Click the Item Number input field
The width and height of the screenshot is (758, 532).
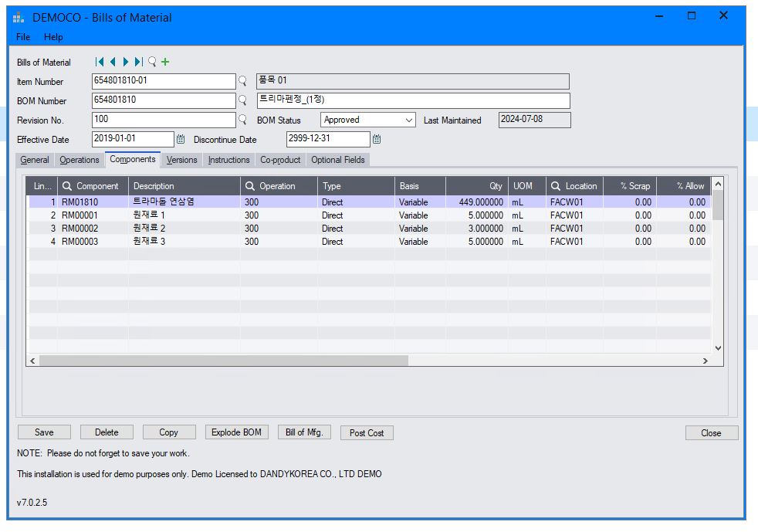tap(164, 81)
